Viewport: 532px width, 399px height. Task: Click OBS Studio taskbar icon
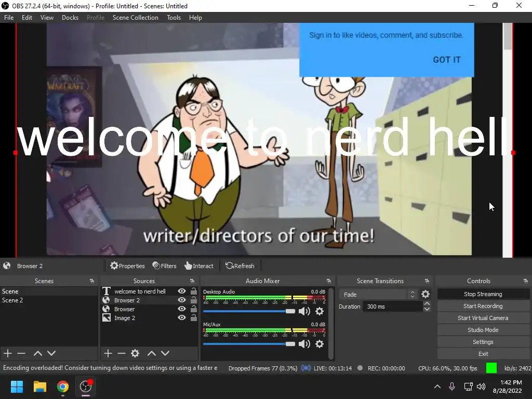coord(86,387)
